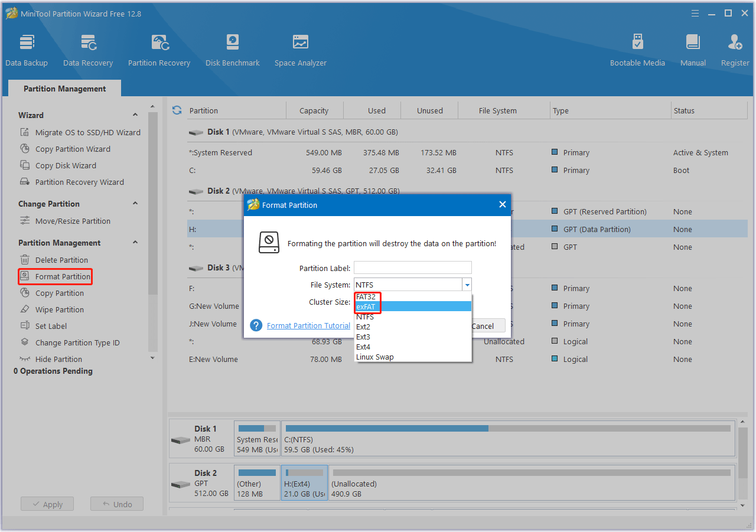
Task: Open Partition Recovery Wizard in sidebar
Action: click(x=72, y=182)
